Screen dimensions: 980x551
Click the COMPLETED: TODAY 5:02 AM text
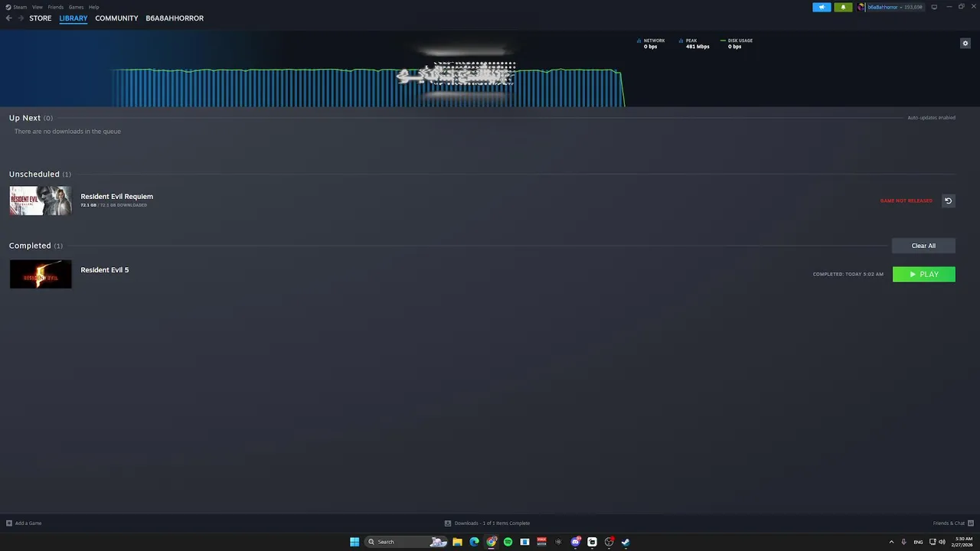tap(848, 274)
